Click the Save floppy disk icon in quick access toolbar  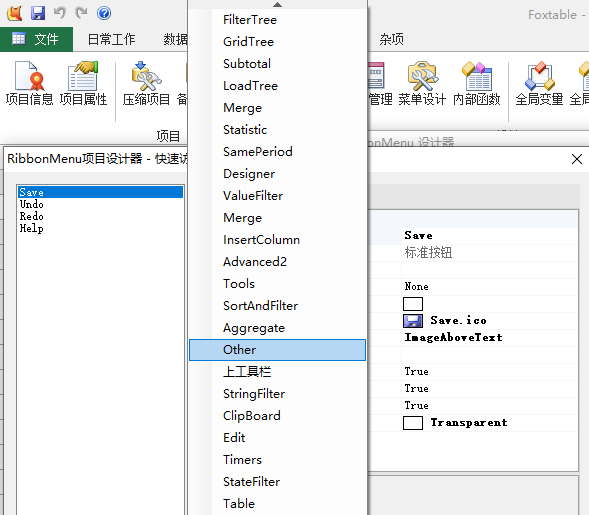38,14
